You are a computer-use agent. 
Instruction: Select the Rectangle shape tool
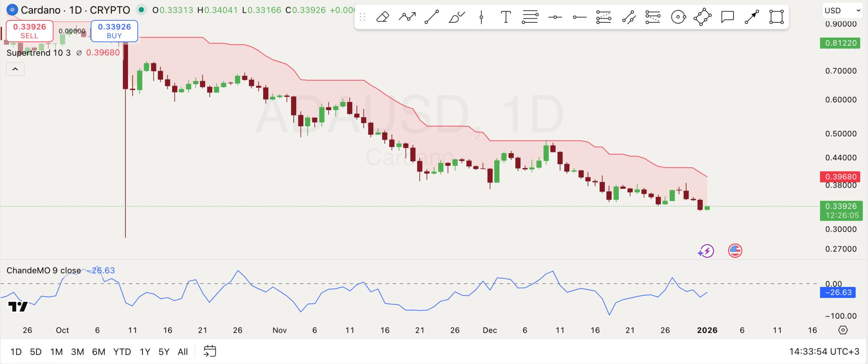click(776, 17)
